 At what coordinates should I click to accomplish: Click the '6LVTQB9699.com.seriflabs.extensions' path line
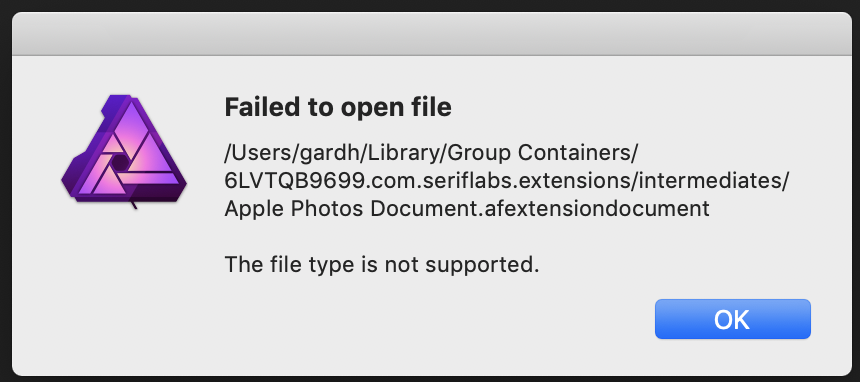point(506,181)
